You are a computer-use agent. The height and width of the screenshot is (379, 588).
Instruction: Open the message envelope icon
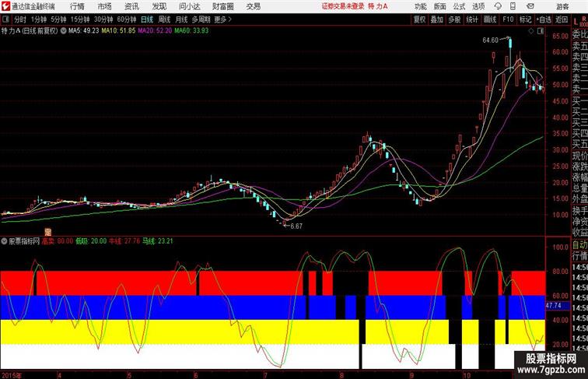click(530, 6)
